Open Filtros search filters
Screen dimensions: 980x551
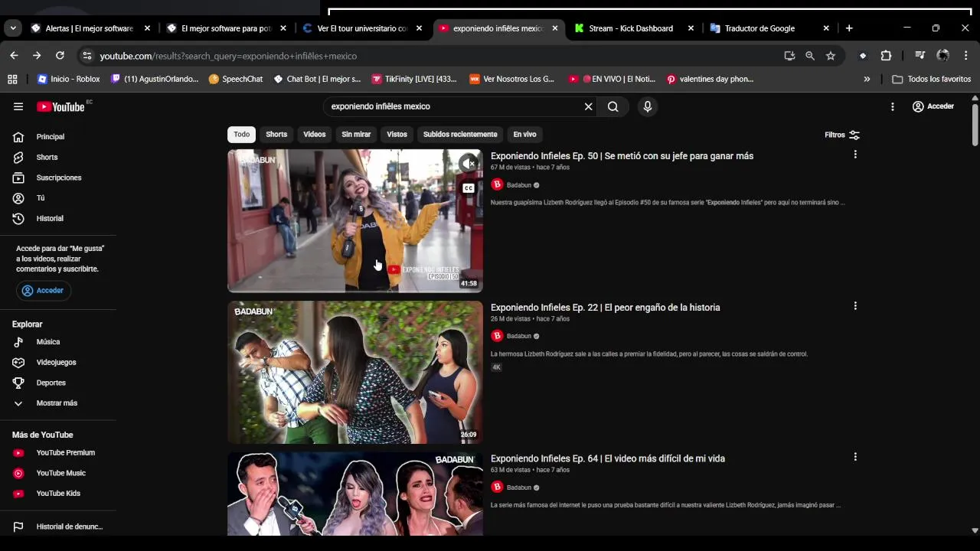pos(842,135)
